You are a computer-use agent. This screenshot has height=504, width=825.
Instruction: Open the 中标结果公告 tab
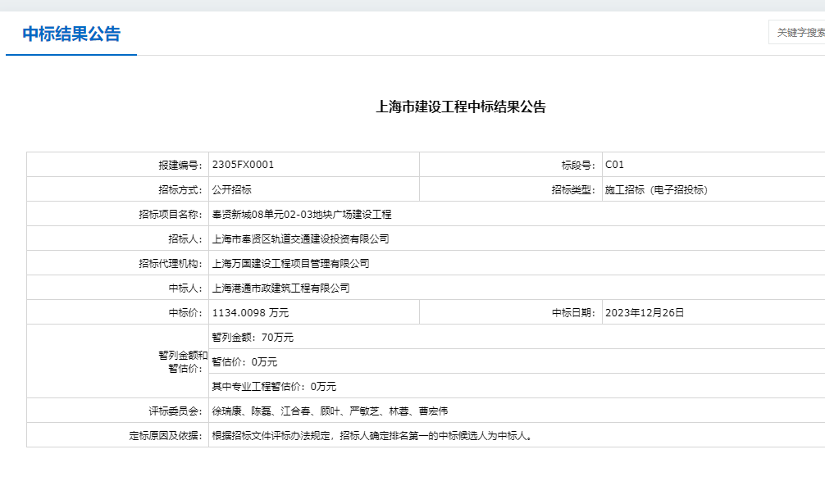pos(71,34)
